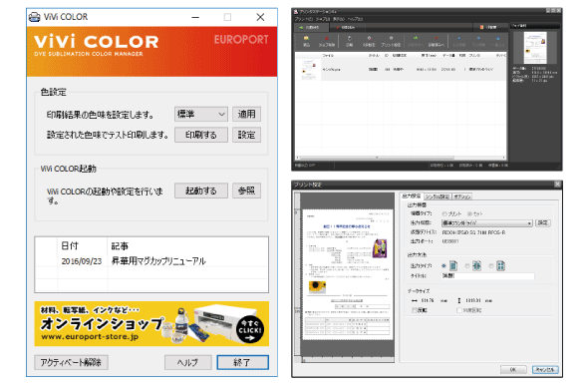Click 印刷する to run a test print
The width and height of the screenshot is (588, 389).
click(x=201, y=135)
